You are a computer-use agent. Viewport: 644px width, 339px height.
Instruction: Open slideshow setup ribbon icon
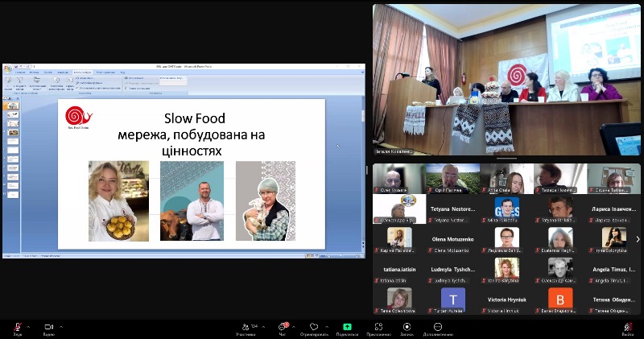pos(56,84)
